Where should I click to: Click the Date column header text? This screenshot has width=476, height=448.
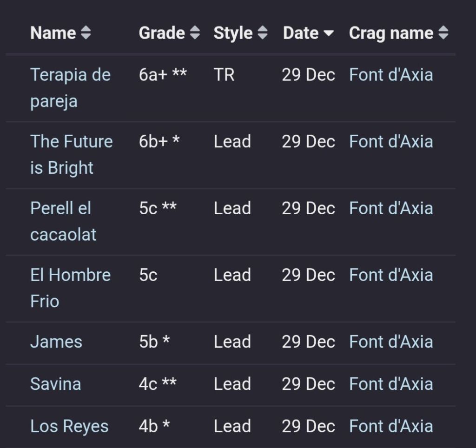(301, 33)
